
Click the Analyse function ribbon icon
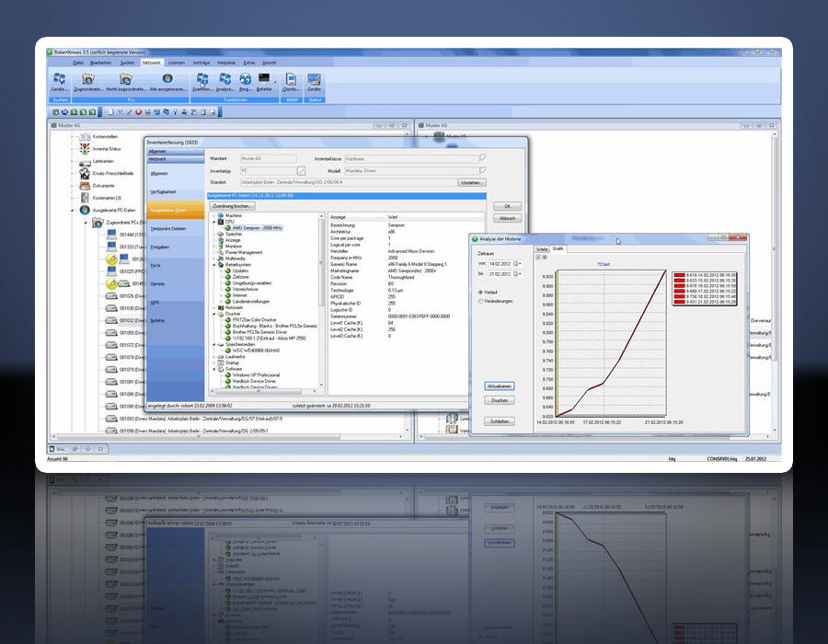225,79
